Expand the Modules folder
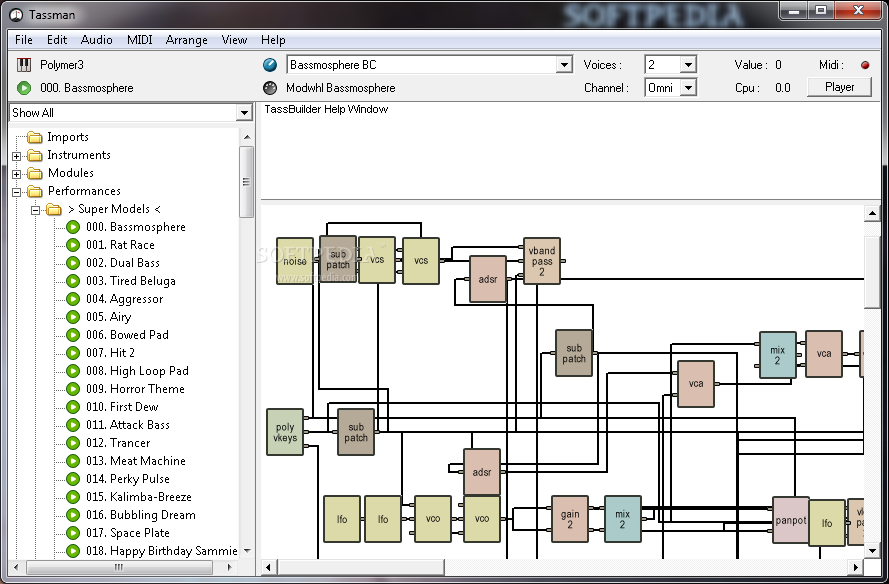 pos(16,174)
